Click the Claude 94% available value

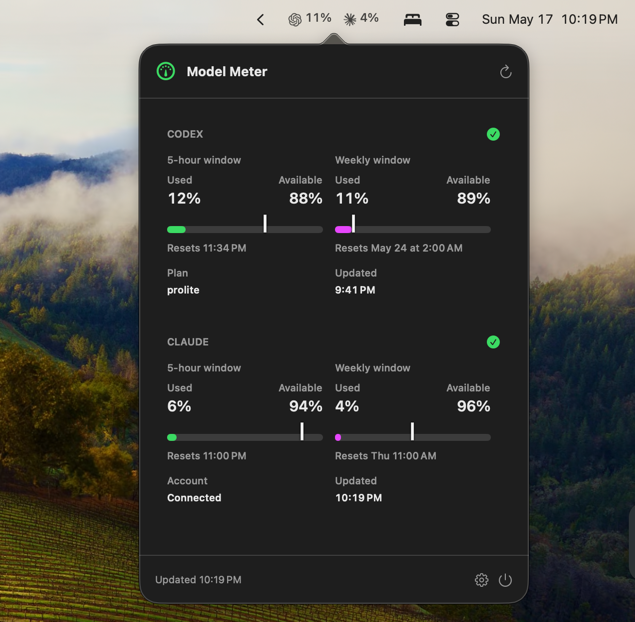[306, 406]
